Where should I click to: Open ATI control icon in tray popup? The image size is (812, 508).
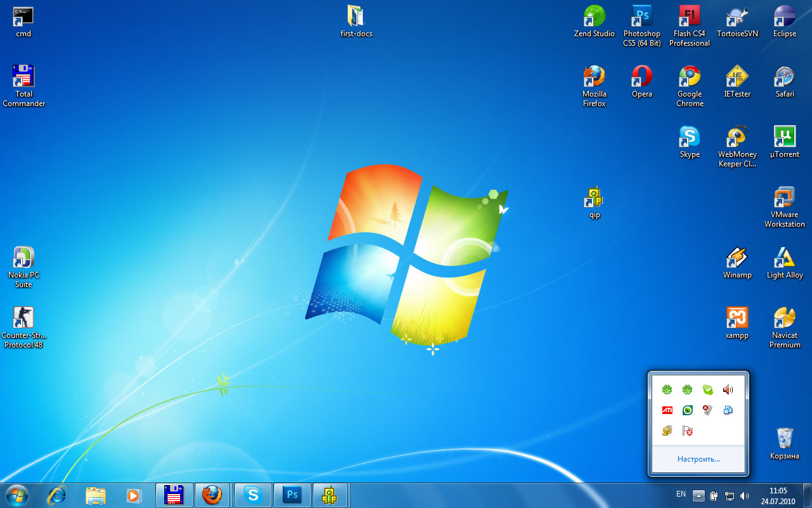point(667,410)
